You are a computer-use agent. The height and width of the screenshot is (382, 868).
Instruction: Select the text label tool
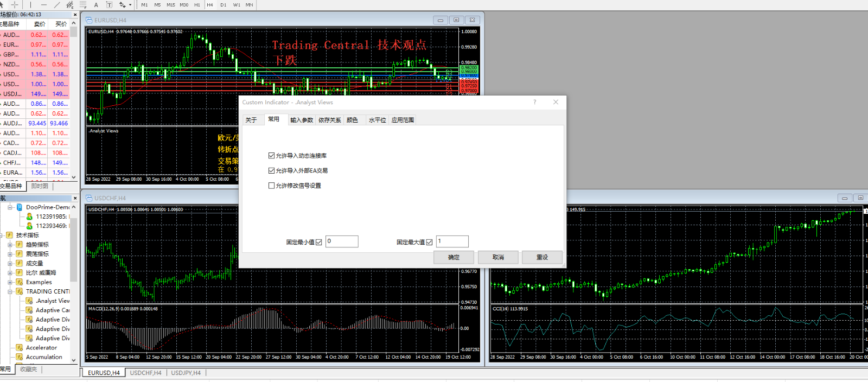coord(109,5)
